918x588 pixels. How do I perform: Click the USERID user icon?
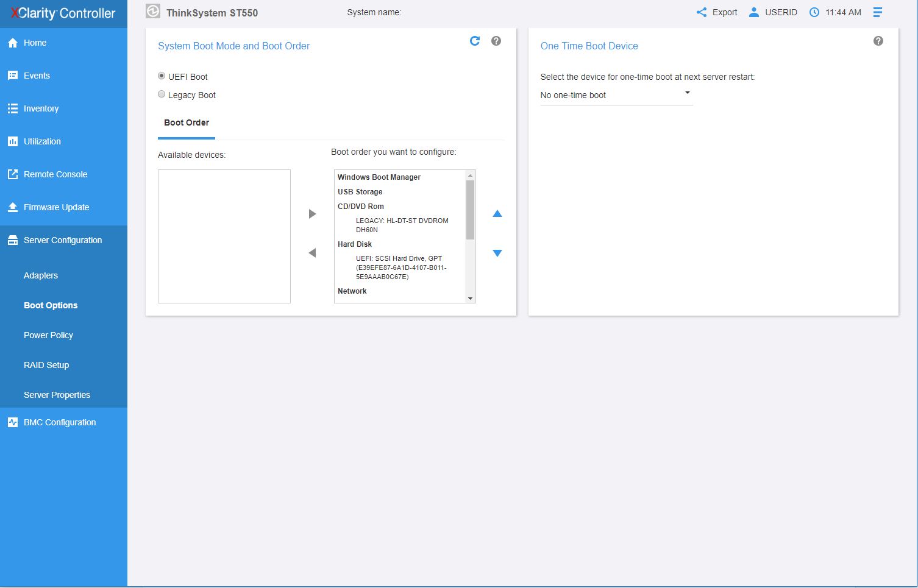click(754, 12)
